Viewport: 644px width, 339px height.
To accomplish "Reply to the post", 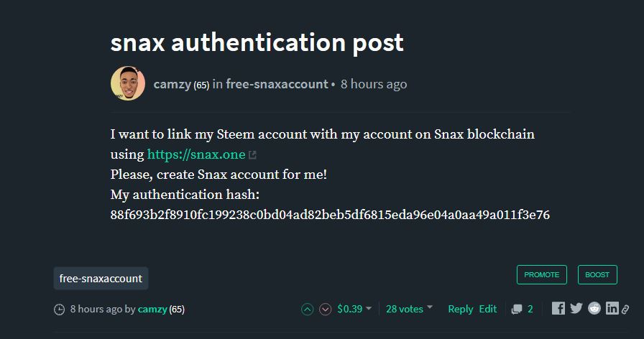I will [460, 309].
